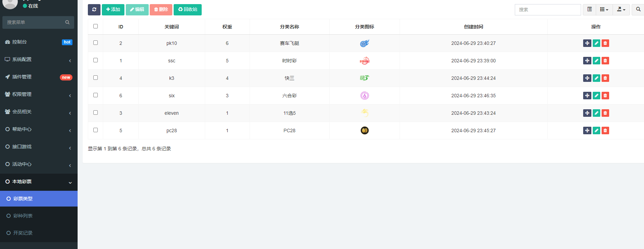644x249 pixels.
Task: Check the select-all checkbox in table header
Action: point(95,26)
